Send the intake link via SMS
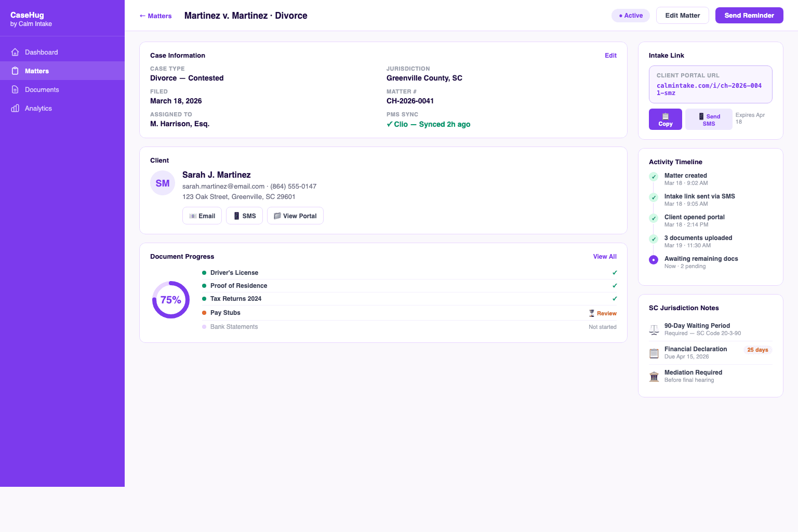 click(709, 119)
